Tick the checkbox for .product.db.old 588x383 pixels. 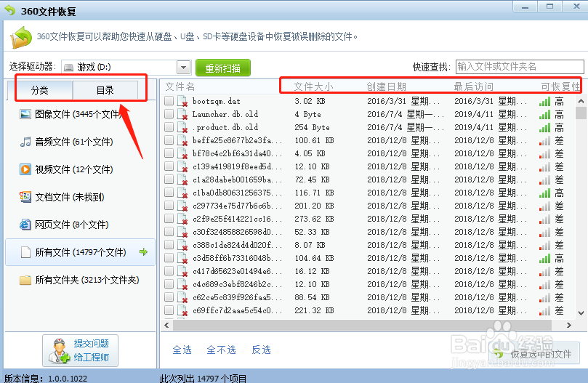coord(169,126)
